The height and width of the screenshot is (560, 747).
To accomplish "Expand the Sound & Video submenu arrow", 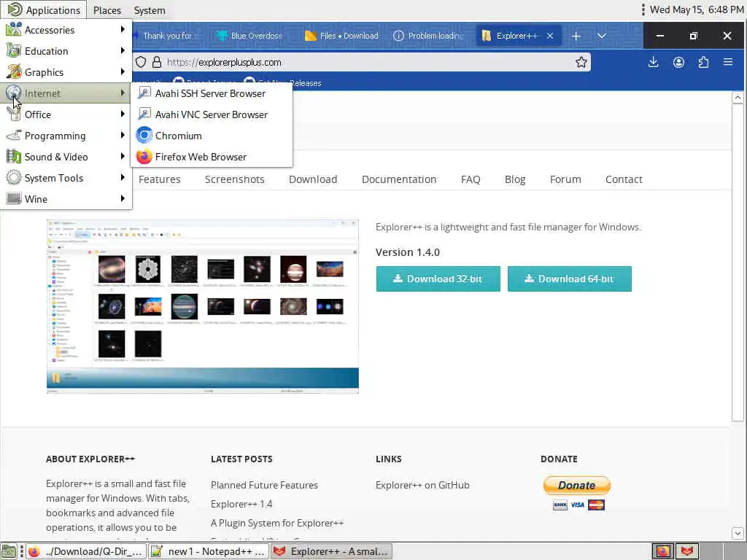I will pyautogui.click(x=123, y=156).
